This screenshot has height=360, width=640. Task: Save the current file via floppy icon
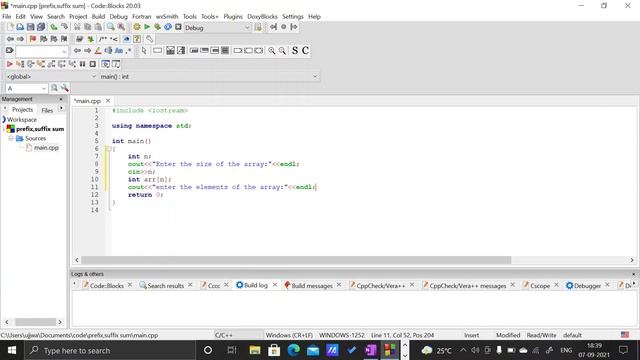pyautogui.click(x=31, y=27)
